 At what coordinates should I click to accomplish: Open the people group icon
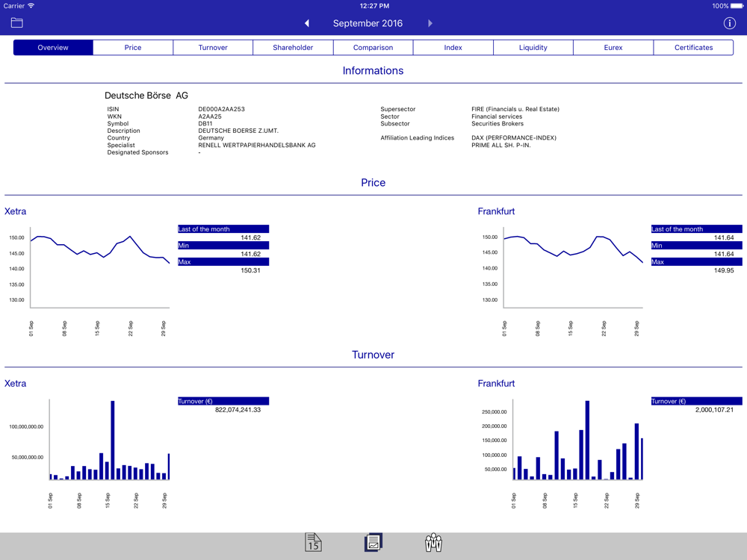point(433,542)
